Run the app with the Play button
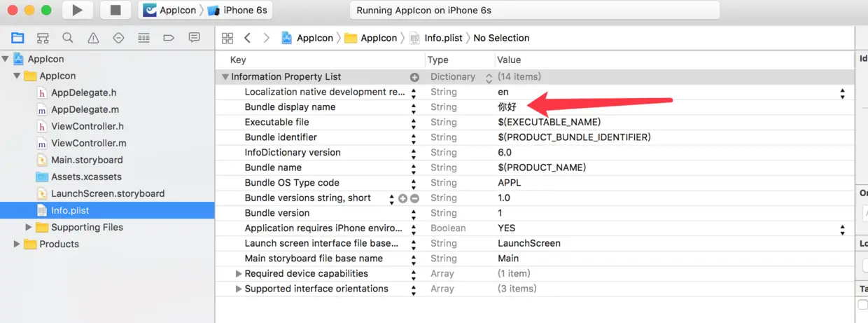The image size is (868, 323). tap(78, 11)
